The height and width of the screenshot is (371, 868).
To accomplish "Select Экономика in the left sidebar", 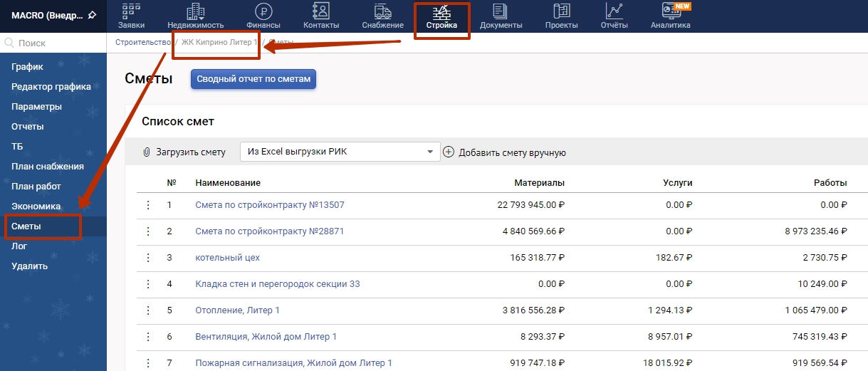I will (36, 206).
